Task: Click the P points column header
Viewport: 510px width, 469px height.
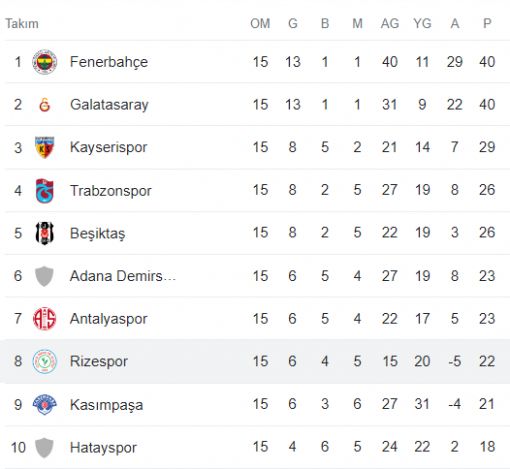Action: click(x=487, y=24)
